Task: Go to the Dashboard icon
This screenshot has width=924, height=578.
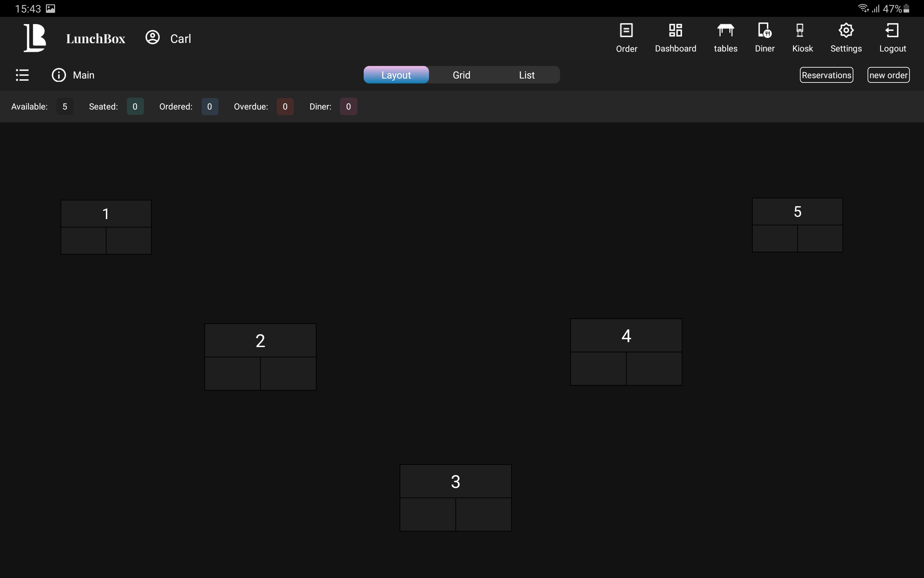Action: pos(675,31)
